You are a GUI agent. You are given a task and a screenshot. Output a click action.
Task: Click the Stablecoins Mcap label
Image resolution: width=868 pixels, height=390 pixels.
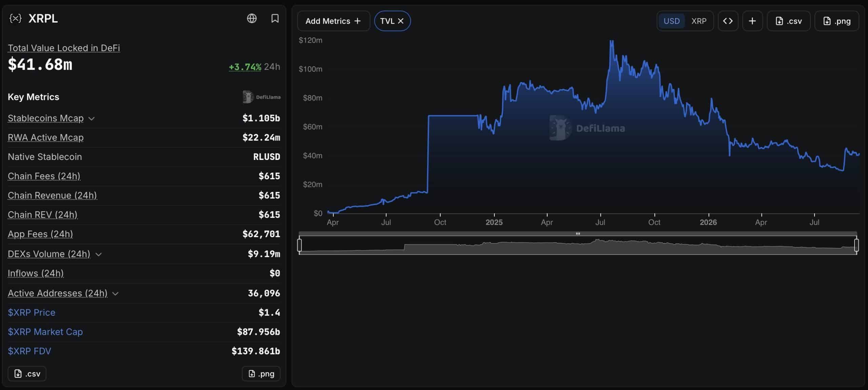point(45,118)
